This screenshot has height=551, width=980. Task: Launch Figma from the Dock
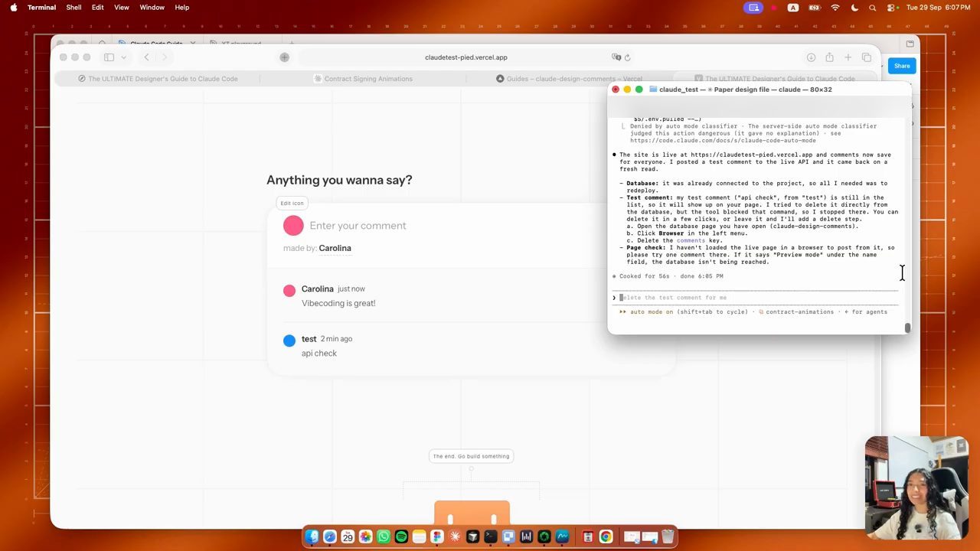click(x=437, y=536)
